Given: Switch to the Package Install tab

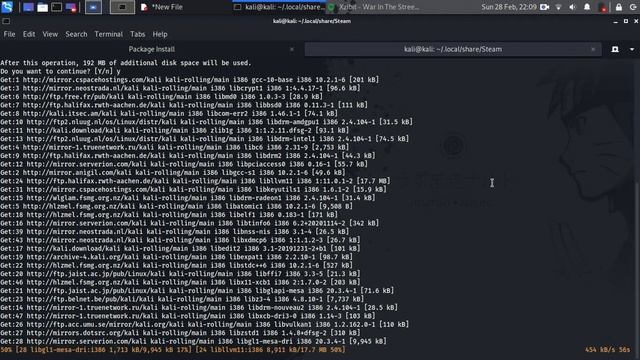Looking at the screenshot, I should click(x=151, y=49).
